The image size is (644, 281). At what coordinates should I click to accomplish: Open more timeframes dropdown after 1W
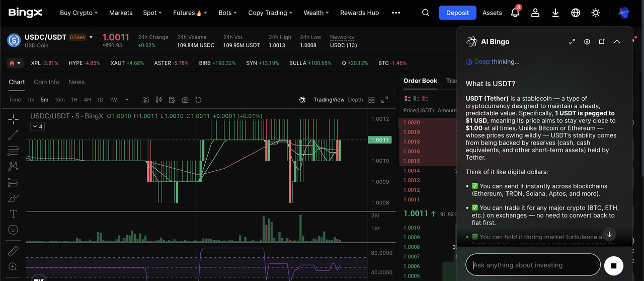point(126,100)
